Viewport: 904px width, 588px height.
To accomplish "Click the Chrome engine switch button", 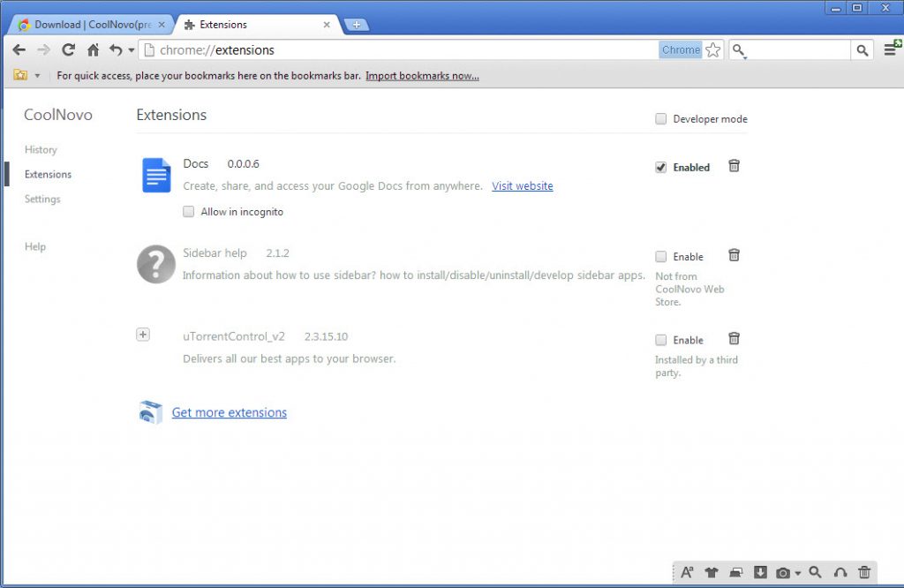I will [681, 50].
